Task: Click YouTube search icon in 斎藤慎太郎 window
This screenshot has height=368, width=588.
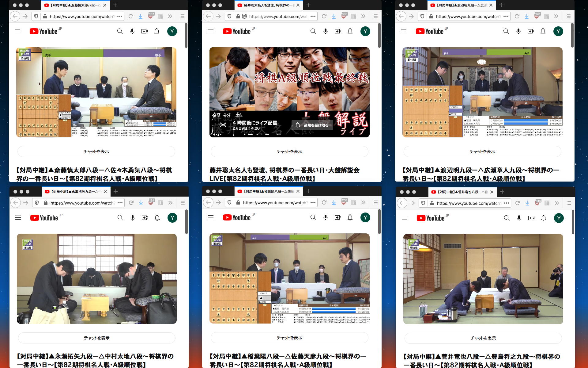Action: pos(120,31)
